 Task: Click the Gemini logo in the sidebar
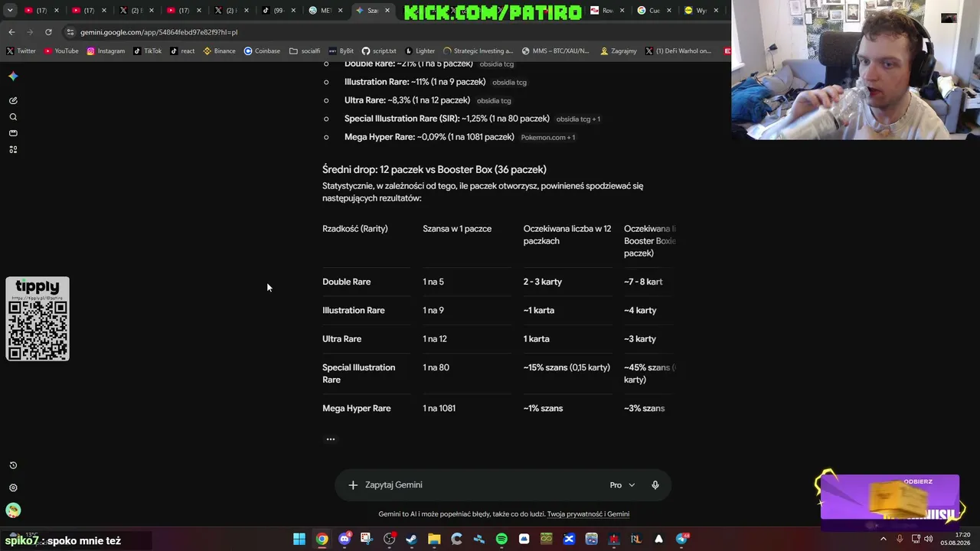(13, 76)
